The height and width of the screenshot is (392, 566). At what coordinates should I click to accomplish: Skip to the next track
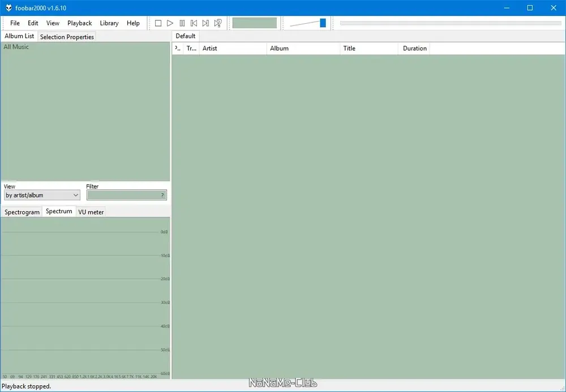[206, 23]
